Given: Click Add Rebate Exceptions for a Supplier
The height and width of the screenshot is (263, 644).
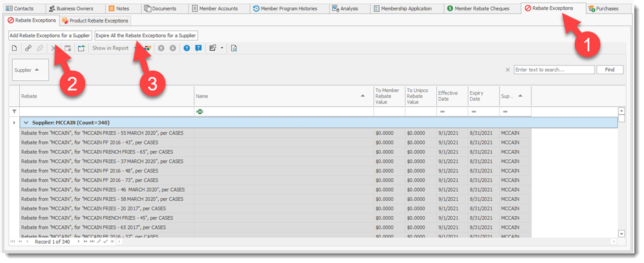Looking at the screenshot, I should tap(50, 35).
